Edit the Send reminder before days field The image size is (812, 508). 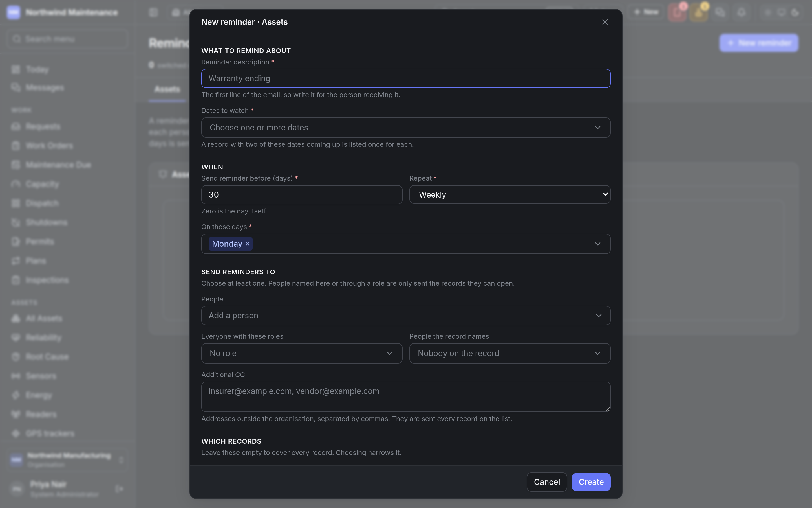click(x=302, y=195)
